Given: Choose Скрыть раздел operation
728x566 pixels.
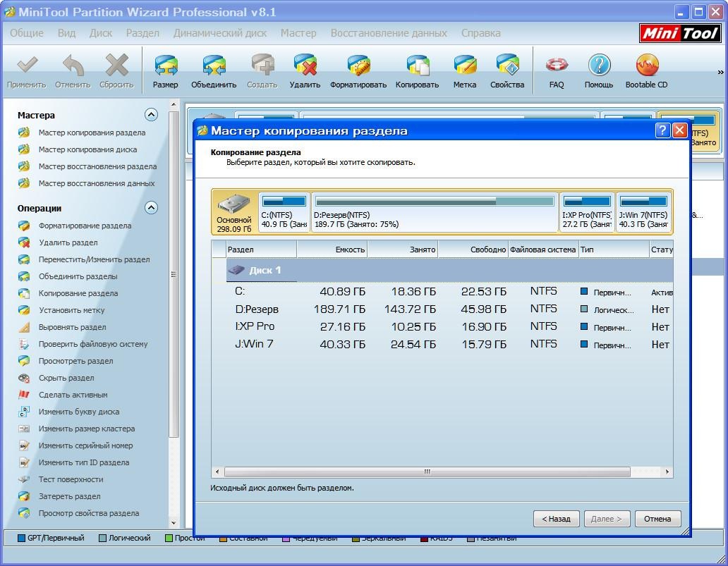Looking at the screenshot, I should coord(66,378).
